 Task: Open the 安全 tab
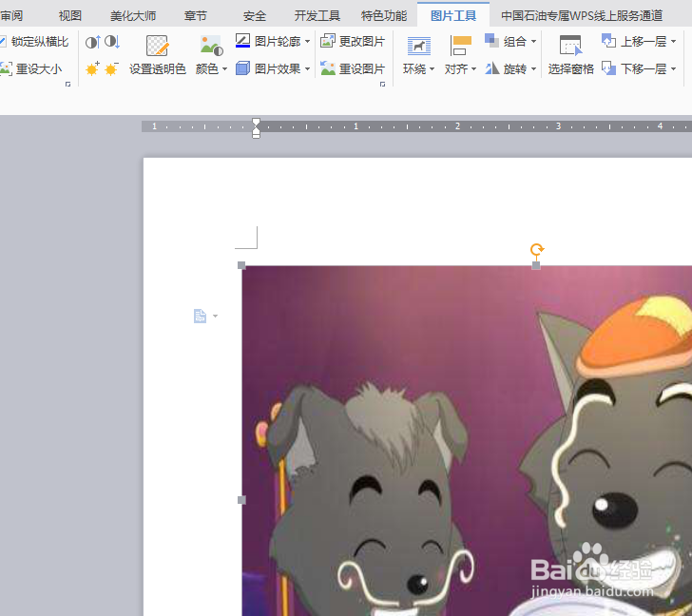255,16
